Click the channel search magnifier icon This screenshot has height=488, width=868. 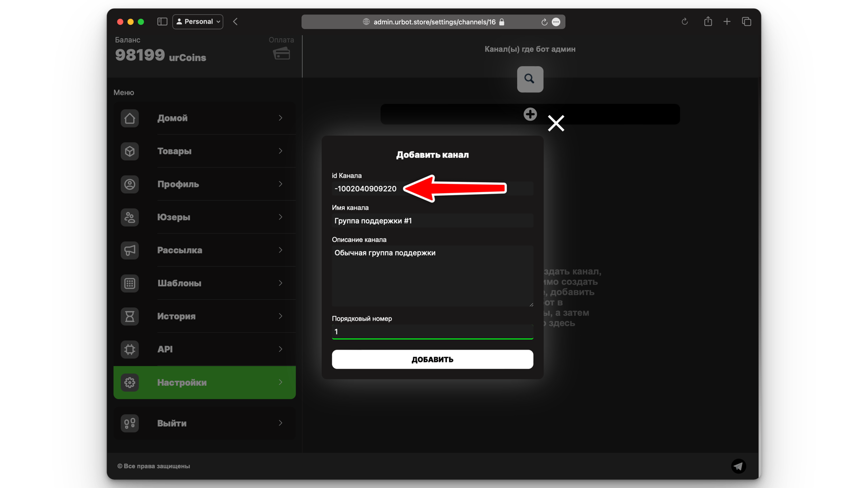530,79
